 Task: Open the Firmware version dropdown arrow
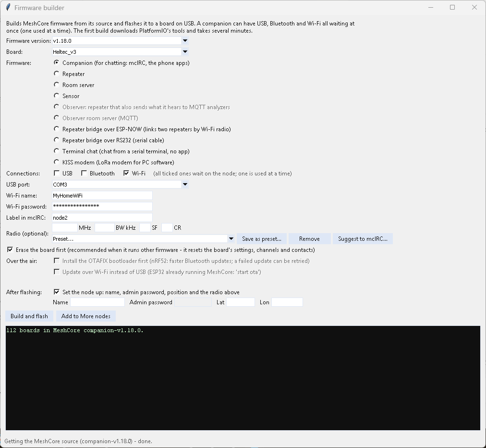point(185,41)
